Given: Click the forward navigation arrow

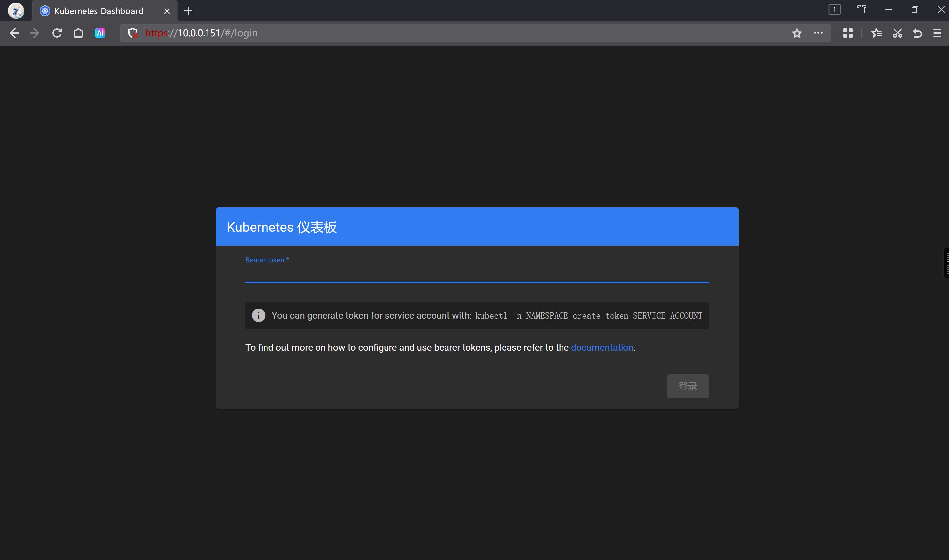Looking at the screenshot, I should tap(34, 33).
